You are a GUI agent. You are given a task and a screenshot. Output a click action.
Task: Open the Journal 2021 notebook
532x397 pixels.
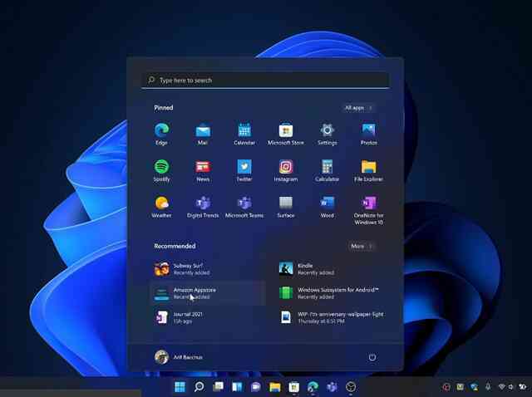click(x=208, y=317)
